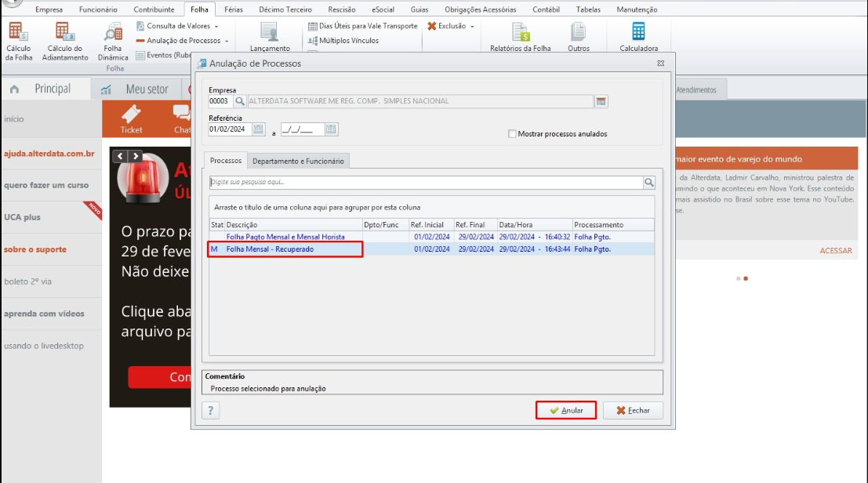The height and width of the screenshot is (483, 868).
Task: Click the Empresa search magnifier icon
Action: [240, 101]
